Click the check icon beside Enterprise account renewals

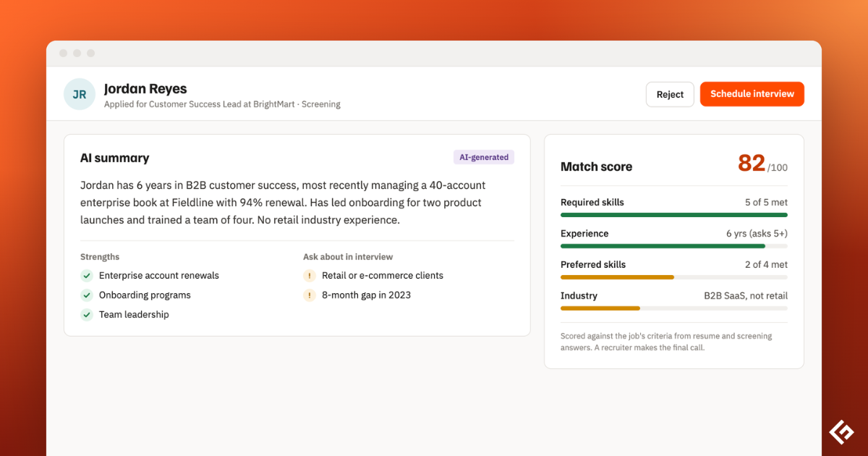pyautogui.click(x=87, y=276)
